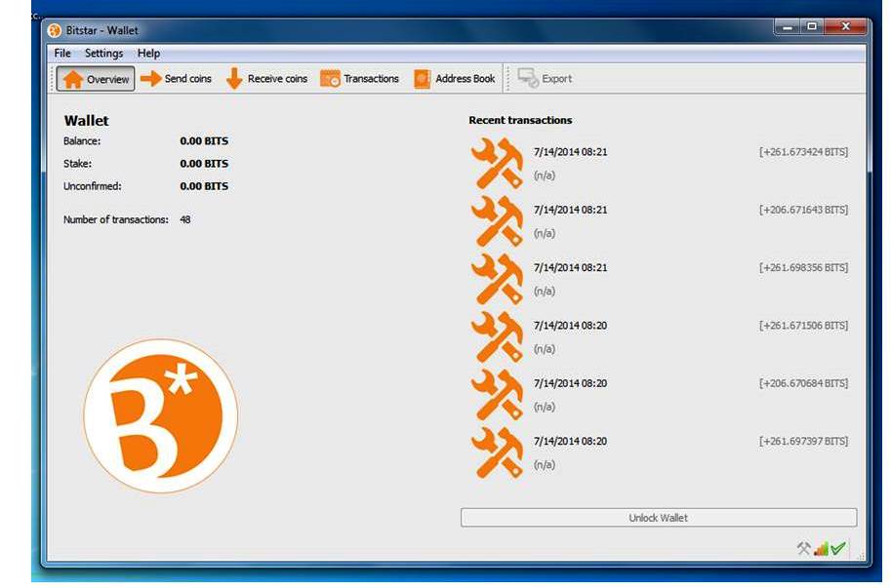Open the Receive coins page
This screenshot has height=588, width=891.
pyautogui.click(x=267, y=78)
